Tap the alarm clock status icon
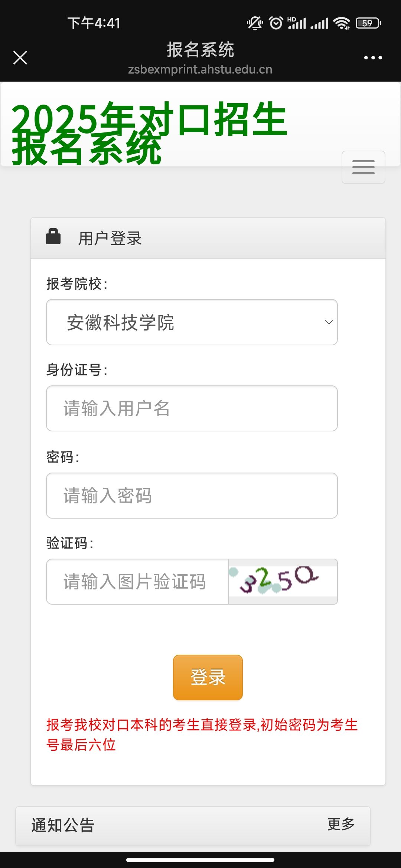Image resolution: width=401 pixels, height=868 pixels. (x=276, y=23)
